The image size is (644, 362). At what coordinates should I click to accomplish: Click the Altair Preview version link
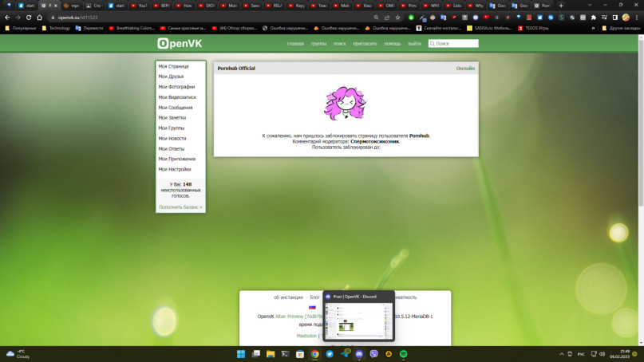[289, 317]
